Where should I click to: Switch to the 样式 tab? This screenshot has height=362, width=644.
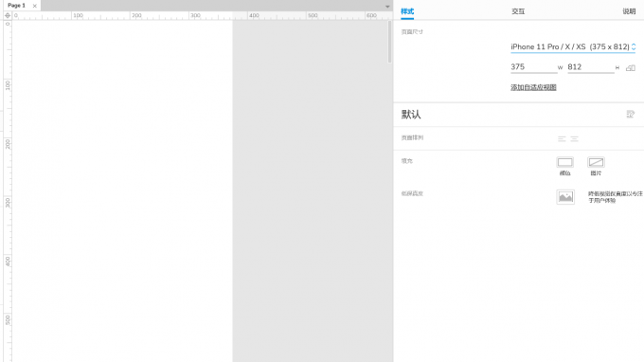pyautogui.click(x=407, y=11)
